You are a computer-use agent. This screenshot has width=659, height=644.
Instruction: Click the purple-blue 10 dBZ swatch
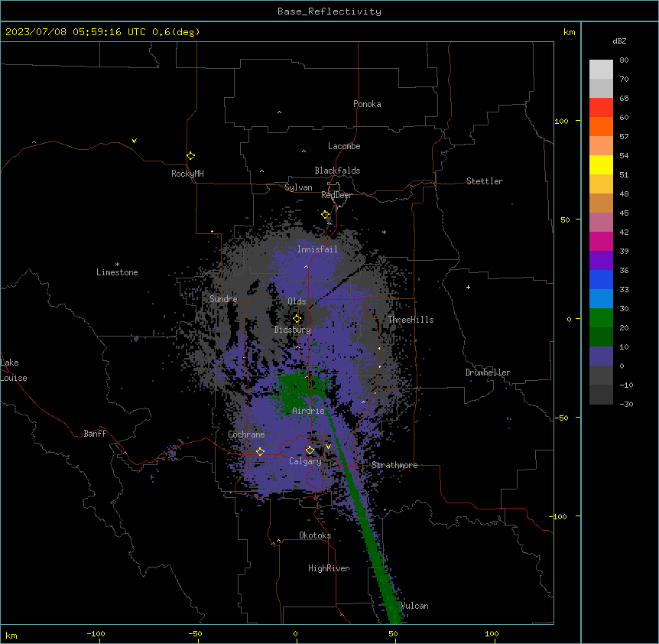(x=601, y=356)
